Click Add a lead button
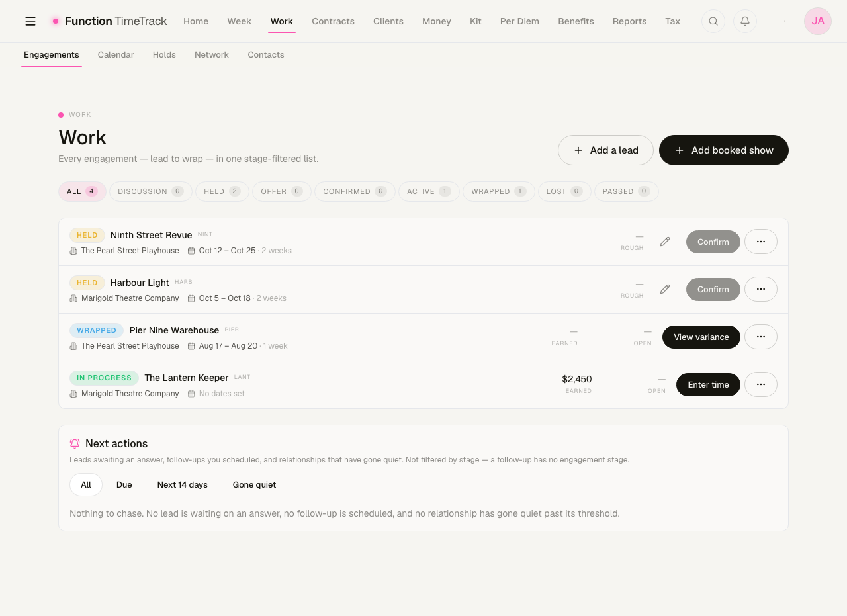The image size is (847, 616). coord(605,150)
